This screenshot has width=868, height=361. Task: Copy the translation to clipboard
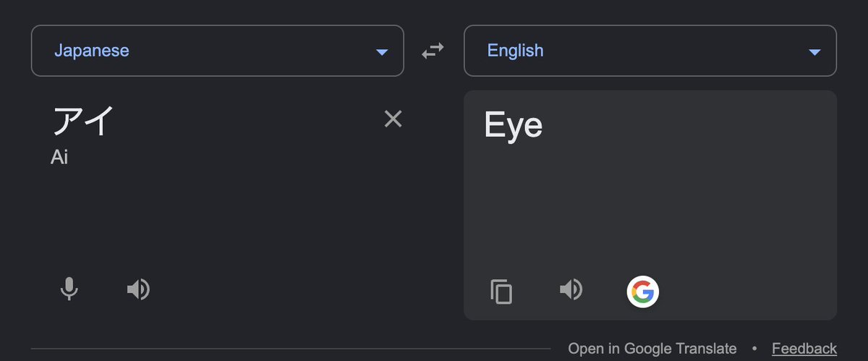pyautogui.click(x=501, y=292)
